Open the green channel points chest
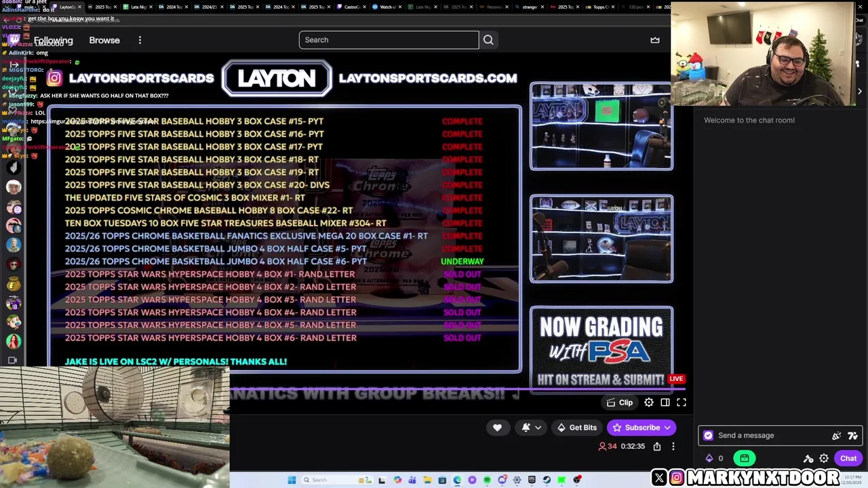868x488 pixels. (745, 459)
